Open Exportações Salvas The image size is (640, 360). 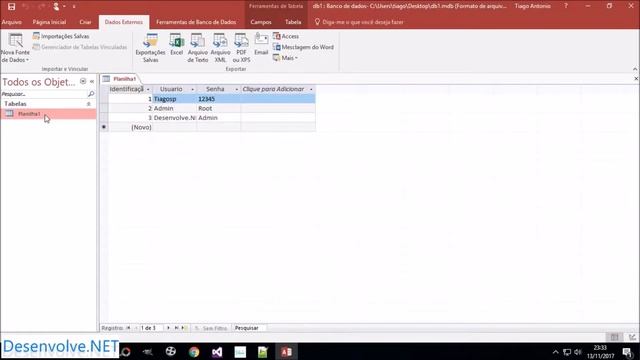pyautogui.click(x=150, y=48)
